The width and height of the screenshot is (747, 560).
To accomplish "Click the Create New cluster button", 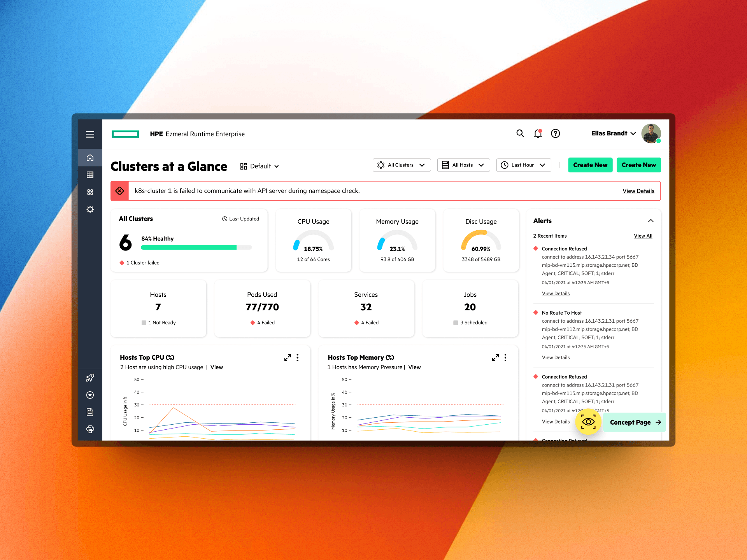I will tap(589, 165).
